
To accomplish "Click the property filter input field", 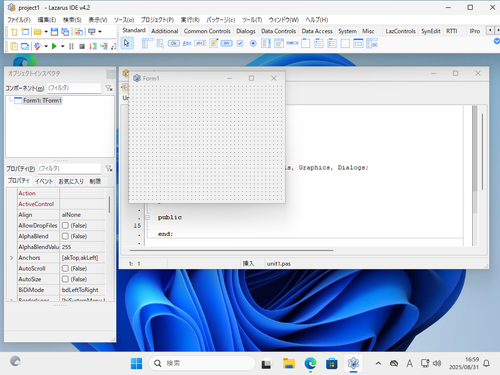I will pyautogui.click(x=69, y=169).
